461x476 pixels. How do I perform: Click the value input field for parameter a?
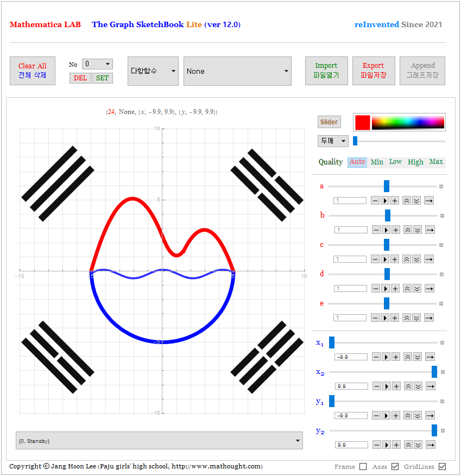[x=351, y=200]
